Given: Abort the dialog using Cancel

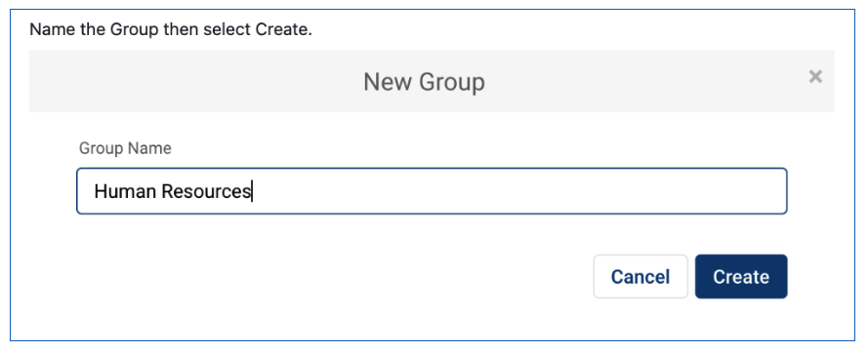Looking at the screenshot, I should tap(641, 276).
